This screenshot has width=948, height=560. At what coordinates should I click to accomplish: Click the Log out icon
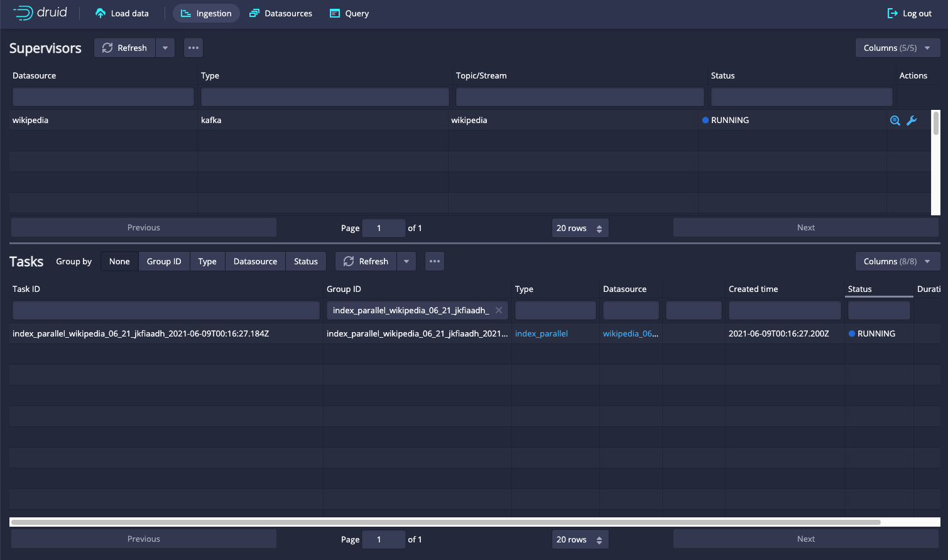892,13
